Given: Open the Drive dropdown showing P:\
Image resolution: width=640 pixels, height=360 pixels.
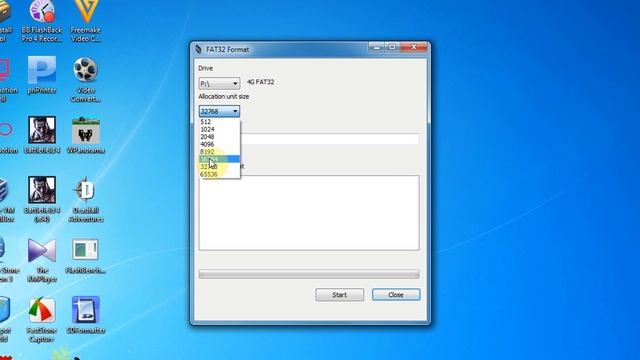Looking at the screenshot, I should 219,83.
